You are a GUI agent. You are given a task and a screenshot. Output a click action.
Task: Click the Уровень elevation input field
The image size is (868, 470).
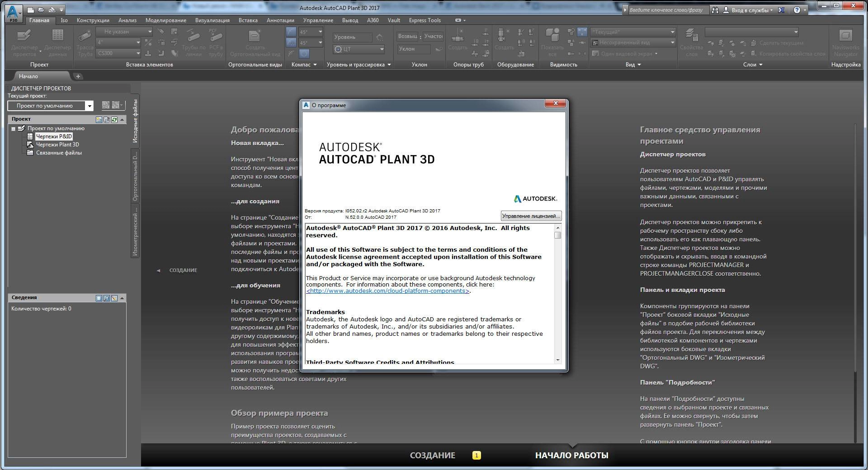(353, 37)
